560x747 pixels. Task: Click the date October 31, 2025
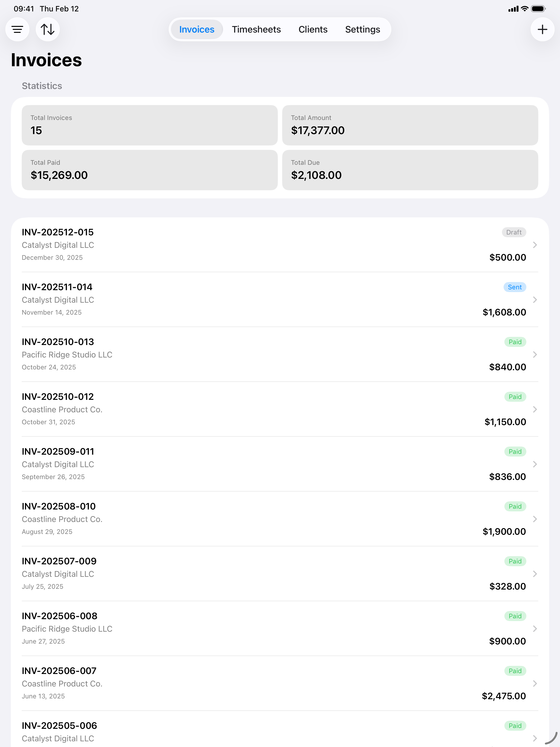[49, 422]
